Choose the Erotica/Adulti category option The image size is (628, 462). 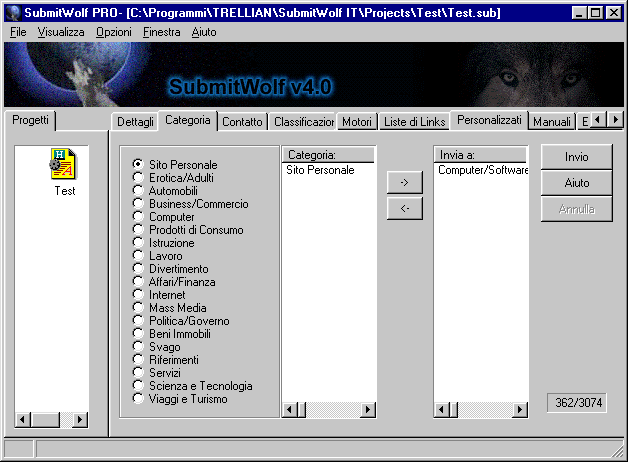coord(138,177)
